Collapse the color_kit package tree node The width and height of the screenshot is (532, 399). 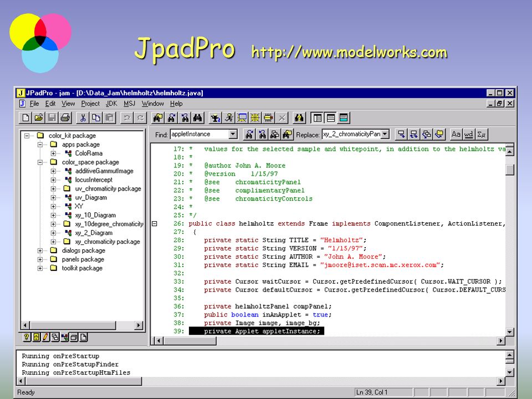27,136
